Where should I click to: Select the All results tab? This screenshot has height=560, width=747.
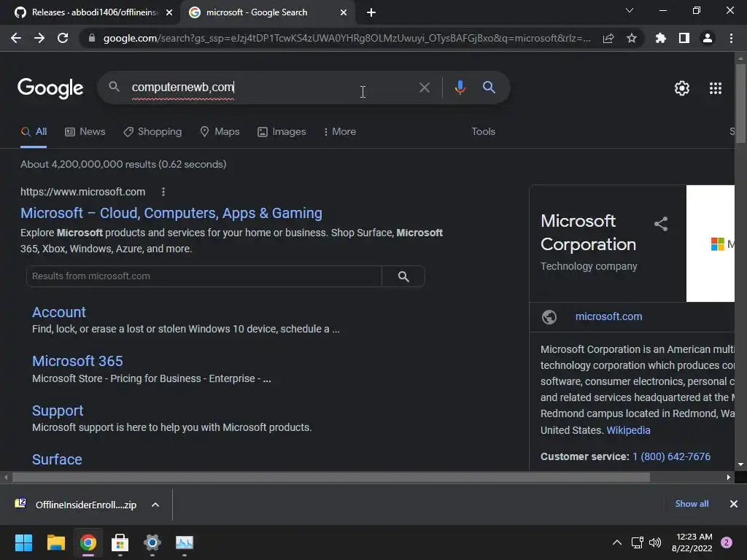point(34,132)
